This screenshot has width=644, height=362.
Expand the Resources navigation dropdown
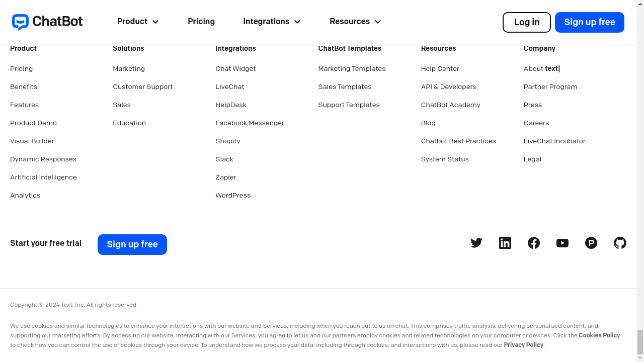[355, 22]
